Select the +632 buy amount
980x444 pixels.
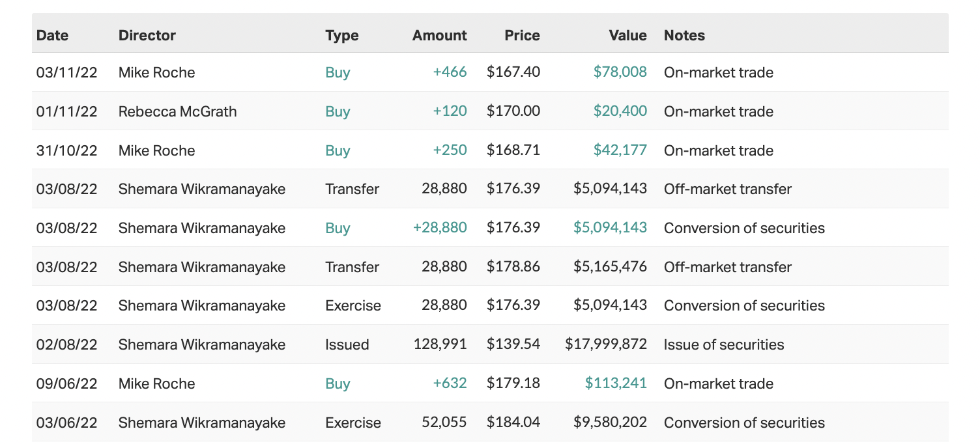(450, 383)
